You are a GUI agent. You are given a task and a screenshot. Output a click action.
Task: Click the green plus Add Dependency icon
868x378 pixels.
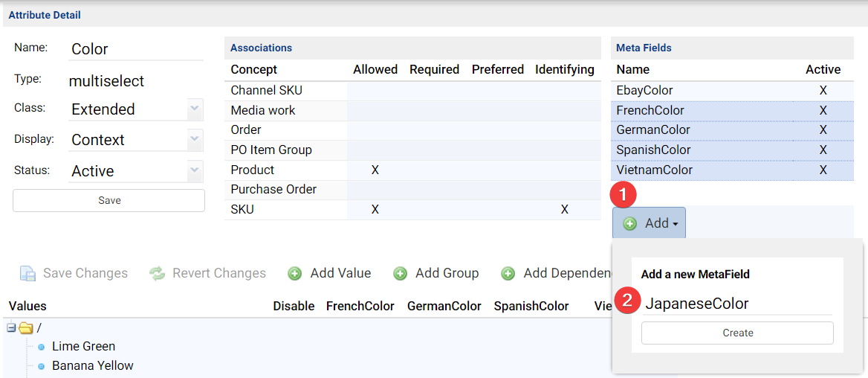pos(508,273)
